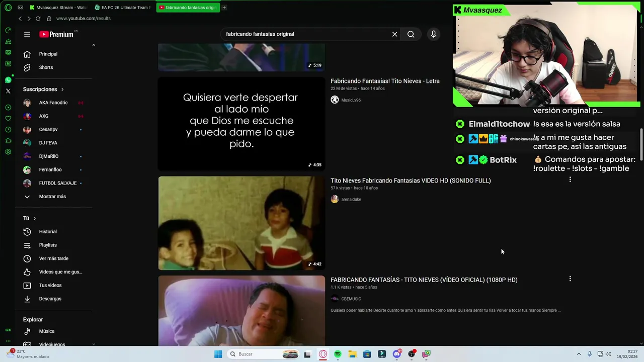
Task: Open 'Tito Nieves Fabricando Fantasias VIDEO HD' title
Action: coord(411,180)
